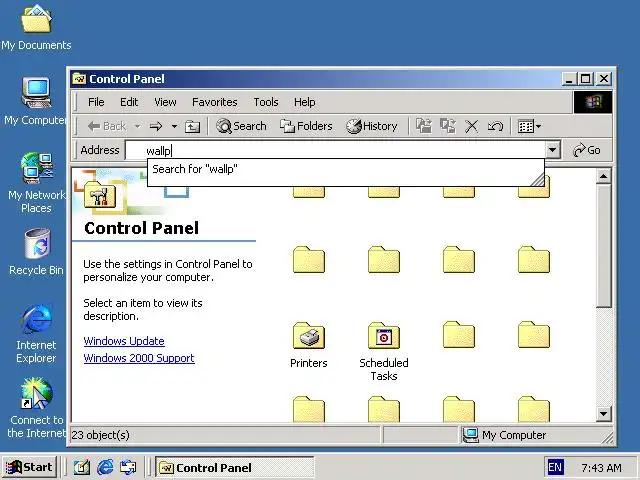Select the My Documents desktop icon
Viewport: 640px width, 480px height.
[x=36, y=28]
